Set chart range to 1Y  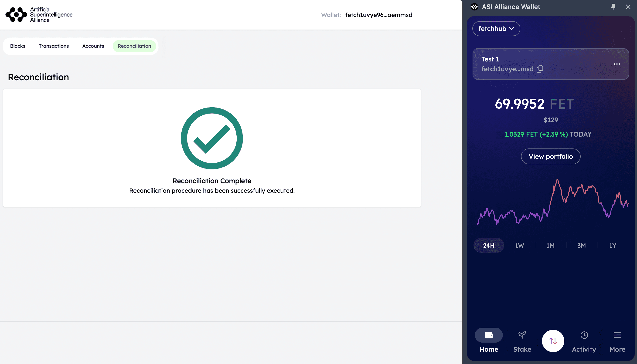pos(613,246)
